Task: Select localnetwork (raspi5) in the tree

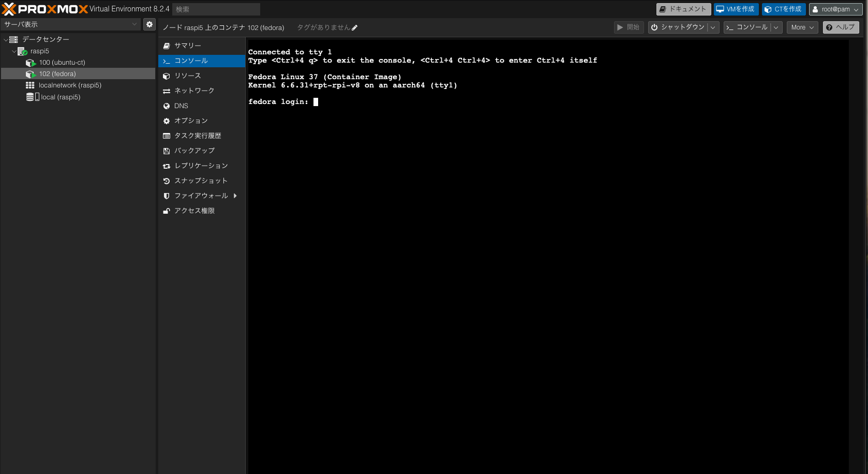Action: [x=78, y=85]
